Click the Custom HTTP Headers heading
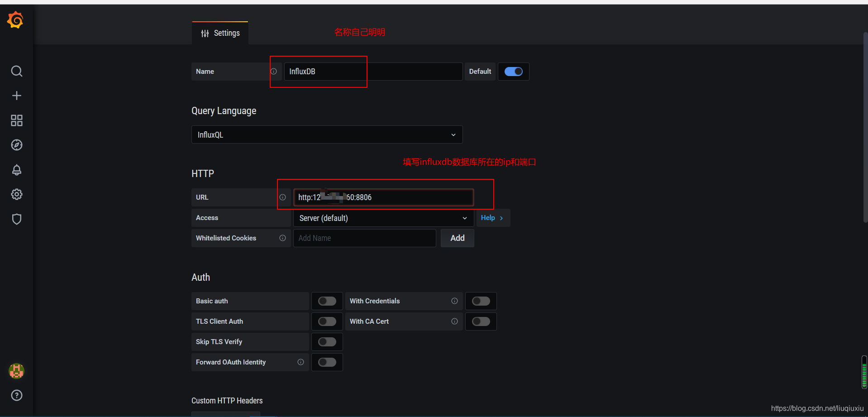 (227, 401)
